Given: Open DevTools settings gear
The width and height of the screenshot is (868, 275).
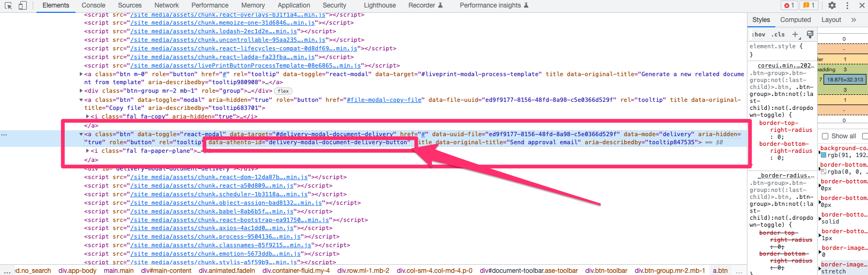Looking at the screenshot, I should click(x=832, y=5).
